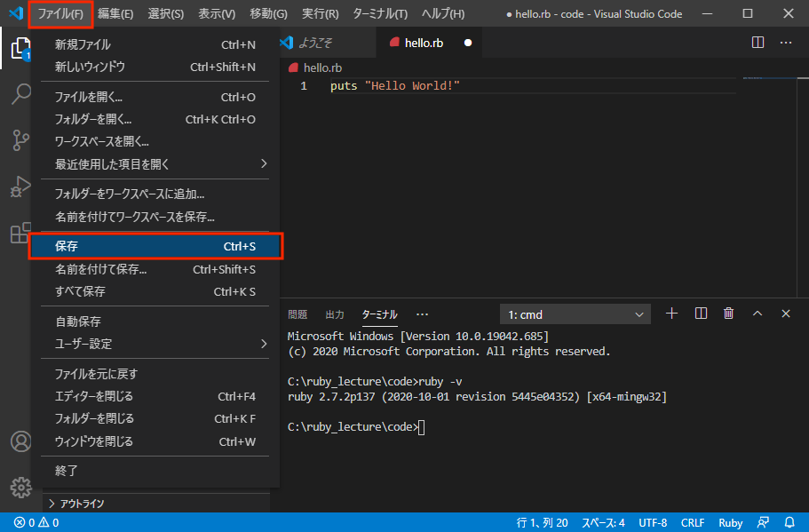Expand 最近使用した項目を開く submenu
Screen dimensions: 809x532
click(x=155, y=164)
